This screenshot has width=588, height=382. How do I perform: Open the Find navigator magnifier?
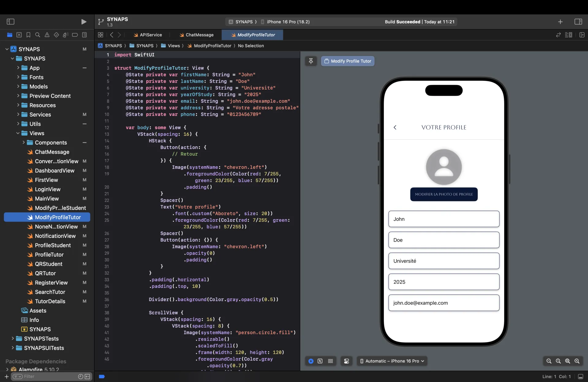coord(38,35)
